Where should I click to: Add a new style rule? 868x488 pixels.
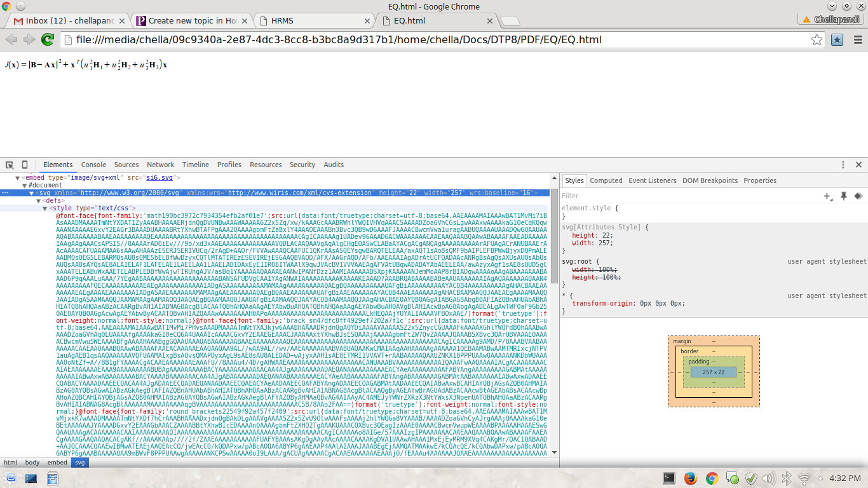pyautogui.click(x=827, y=196)
